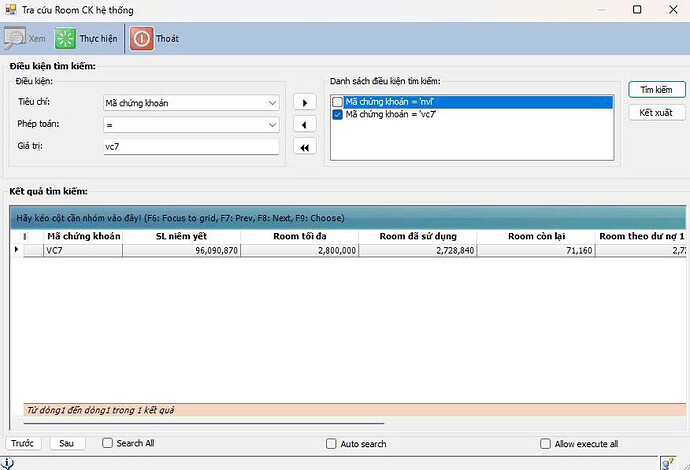Select the 96,090,870 cell
690x470 pixels.
coord(181,250)
